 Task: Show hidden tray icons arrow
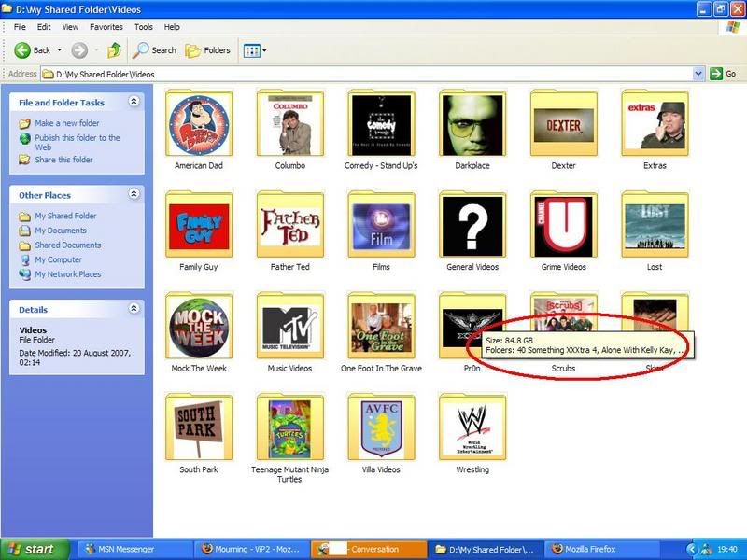pyautogui.click(x=692, y=549)
